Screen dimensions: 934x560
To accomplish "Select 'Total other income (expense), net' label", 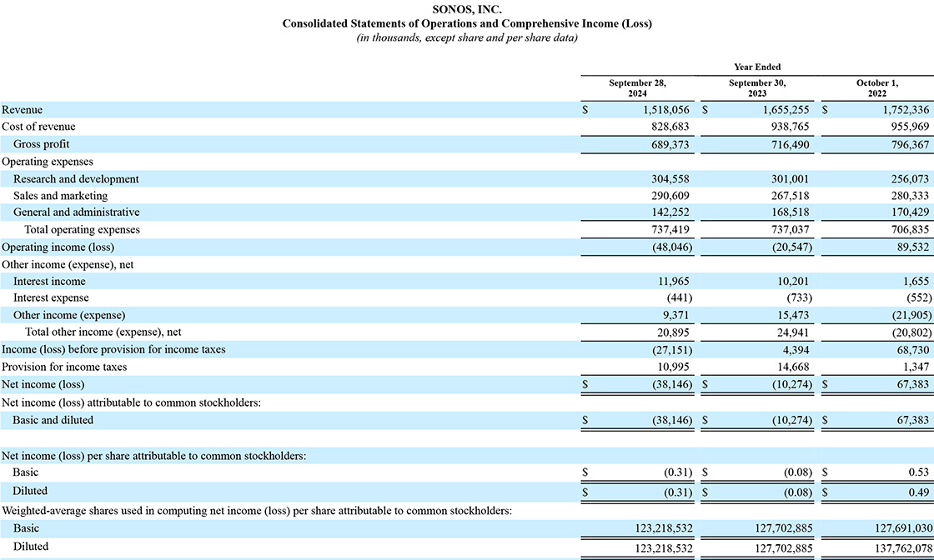I will 103,332.
